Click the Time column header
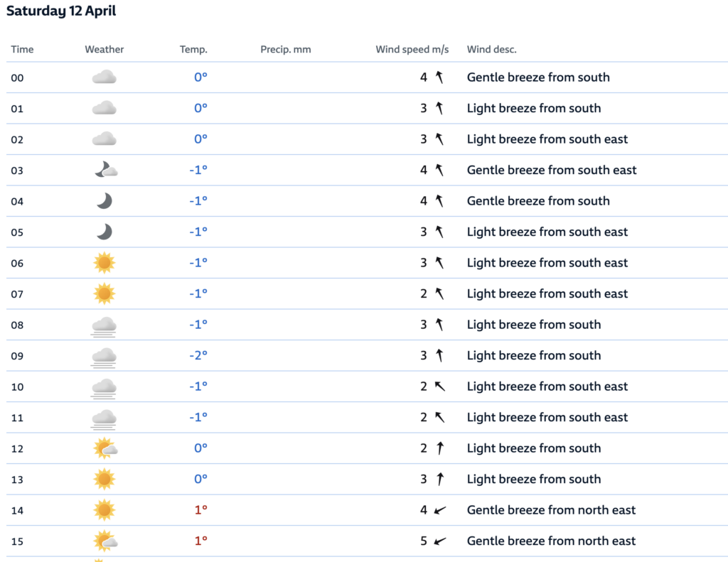This screenshot has width=728, height=562. click(x=22, y=50)
